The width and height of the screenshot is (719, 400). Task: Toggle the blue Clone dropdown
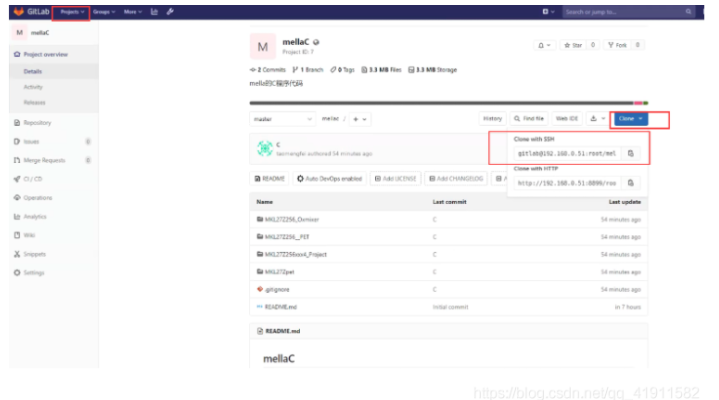631,119
